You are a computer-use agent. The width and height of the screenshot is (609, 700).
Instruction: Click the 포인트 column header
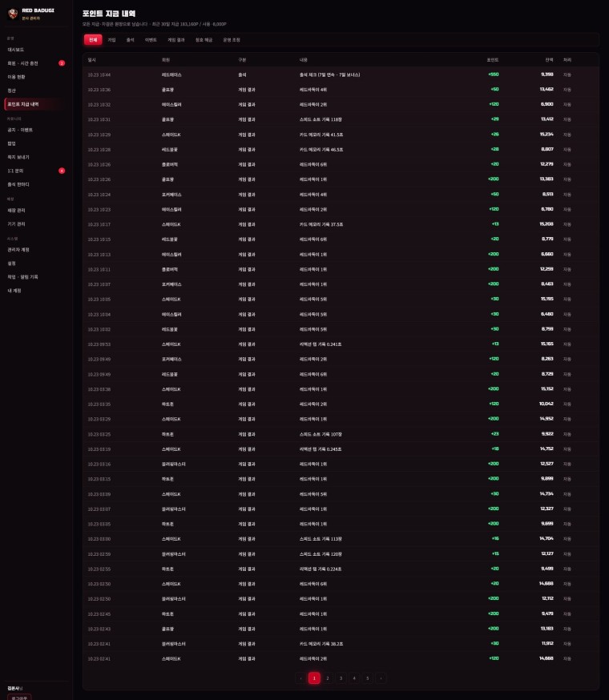pyautogui.click(x=493, y=60)
